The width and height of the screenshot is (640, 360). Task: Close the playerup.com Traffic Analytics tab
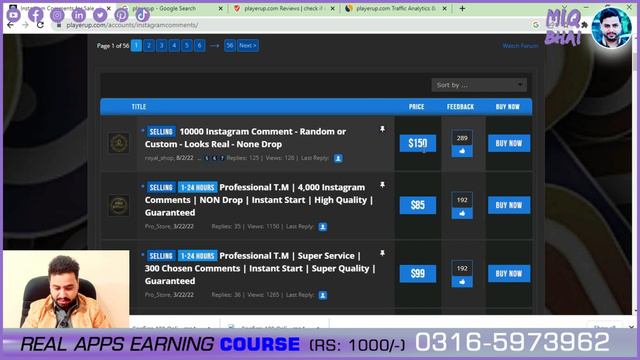click(444, 8)
